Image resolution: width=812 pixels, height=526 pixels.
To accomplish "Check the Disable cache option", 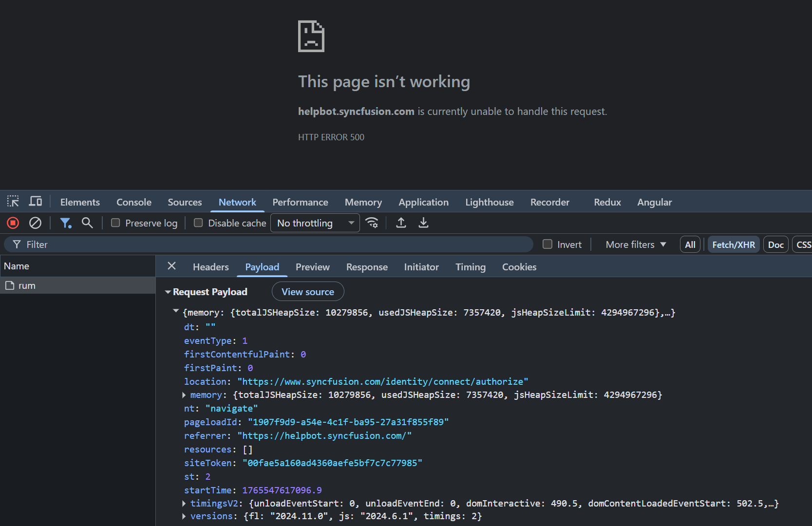I will coord(198,223).
